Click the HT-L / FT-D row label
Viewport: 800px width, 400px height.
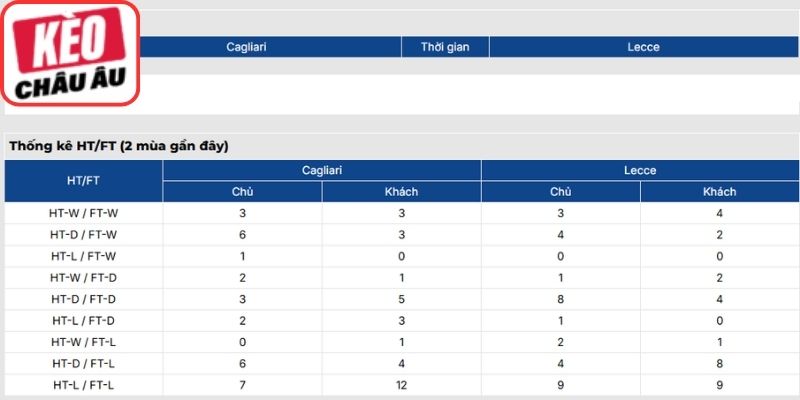tap(83, 320)
